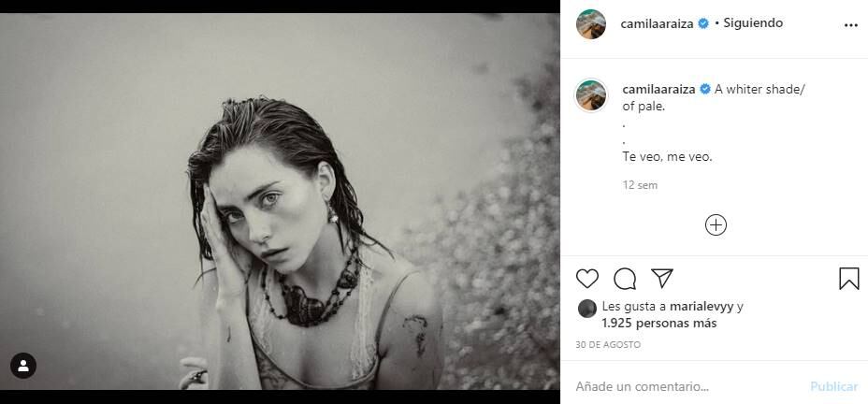Share the post via paper plane icon
Screen dimensions: 868x404
662,279
